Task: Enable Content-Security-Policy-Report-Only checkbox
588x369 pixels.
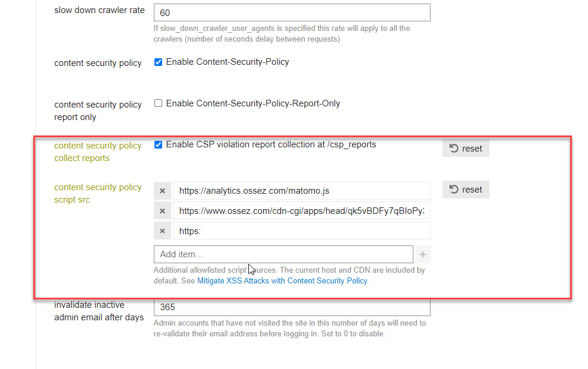Action: point(158,103)
